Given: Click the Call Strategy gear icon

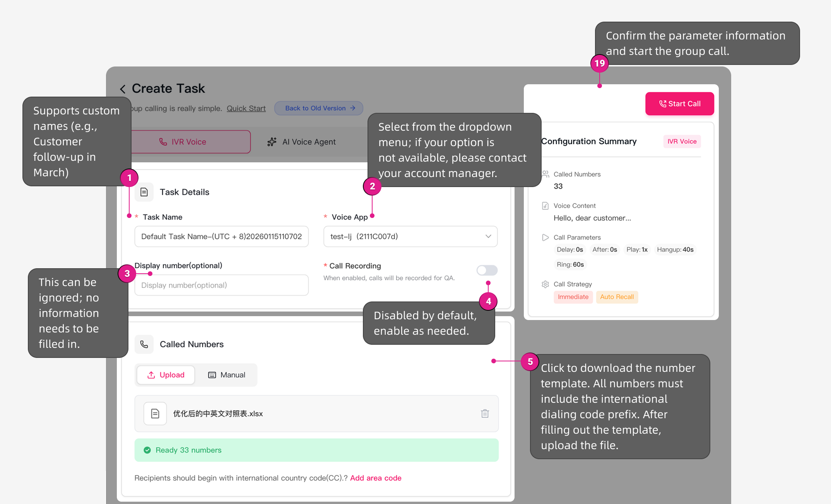Looking at the screenshot, I should point(545,284).
